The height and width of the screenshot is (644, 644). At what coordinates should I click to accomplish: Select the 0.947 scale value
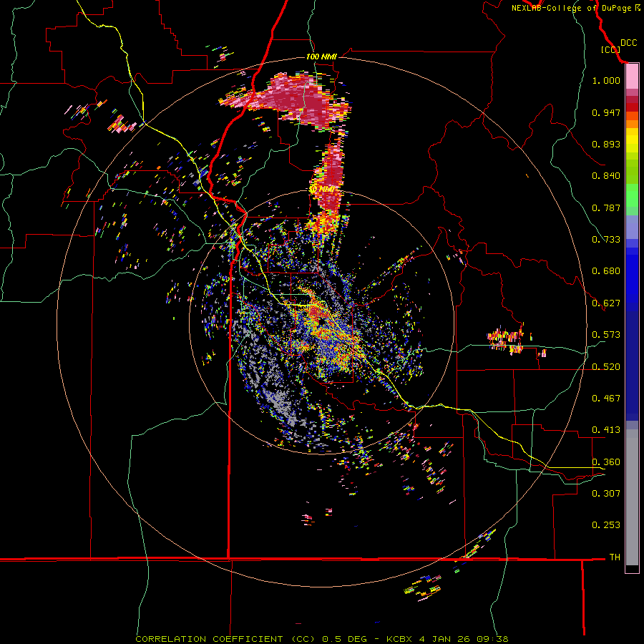point(606,112)
